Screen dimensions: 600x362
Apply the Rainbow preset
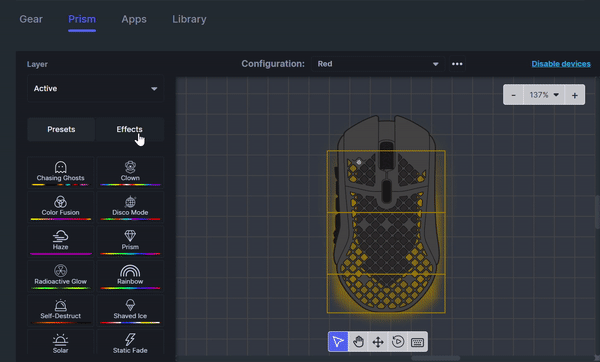coord(130,276)
